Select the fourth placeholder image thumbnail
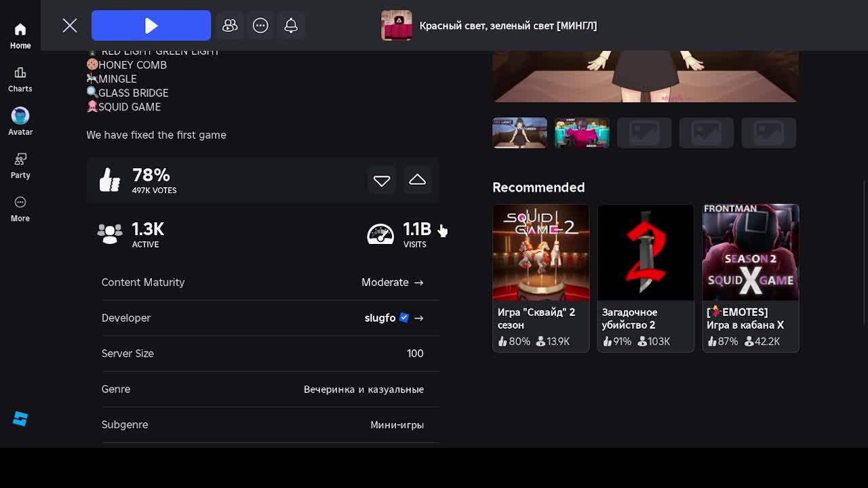The height and width of the screenshot is (488, 868). pos(707,133)
